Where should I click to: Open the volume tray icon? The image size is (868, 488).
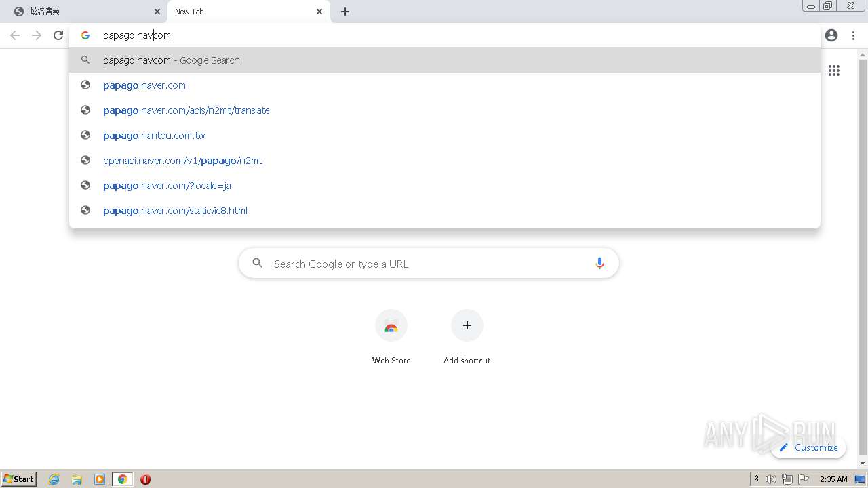[x=771, y=479]
